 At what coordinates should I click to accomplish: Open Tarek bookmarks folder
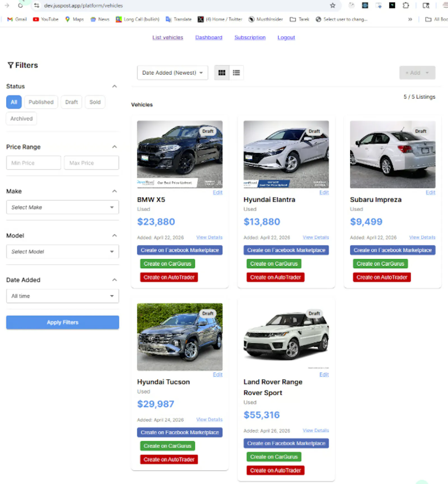[x=300, y=19]
